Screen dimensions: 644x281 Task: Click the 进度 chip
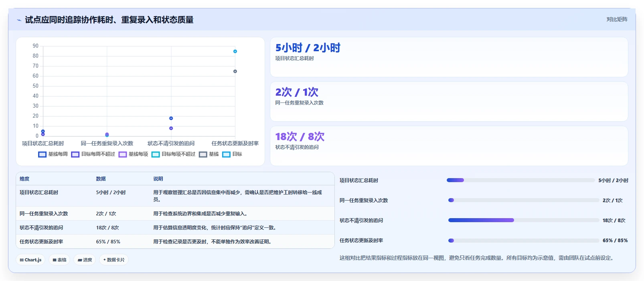[x=85, y=260]
